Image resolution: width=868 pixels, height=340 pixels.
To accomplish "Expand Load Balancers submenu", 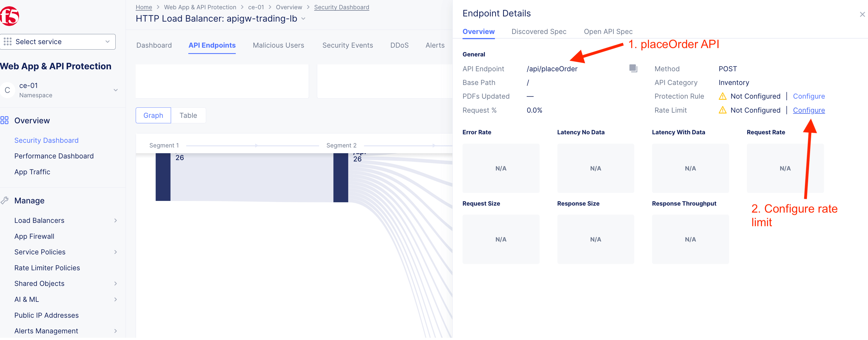I will click(115, 220).
